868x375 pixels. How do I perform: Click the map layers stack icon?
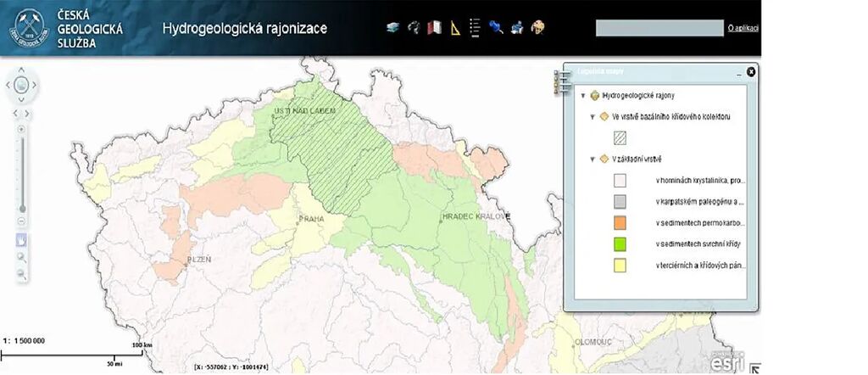coord(392,28)
